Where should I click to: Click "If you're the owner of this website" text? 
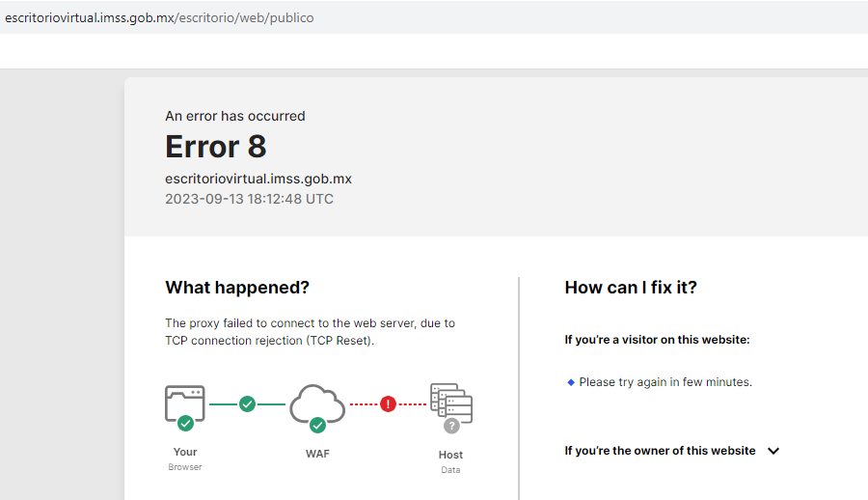pos(660,451)
